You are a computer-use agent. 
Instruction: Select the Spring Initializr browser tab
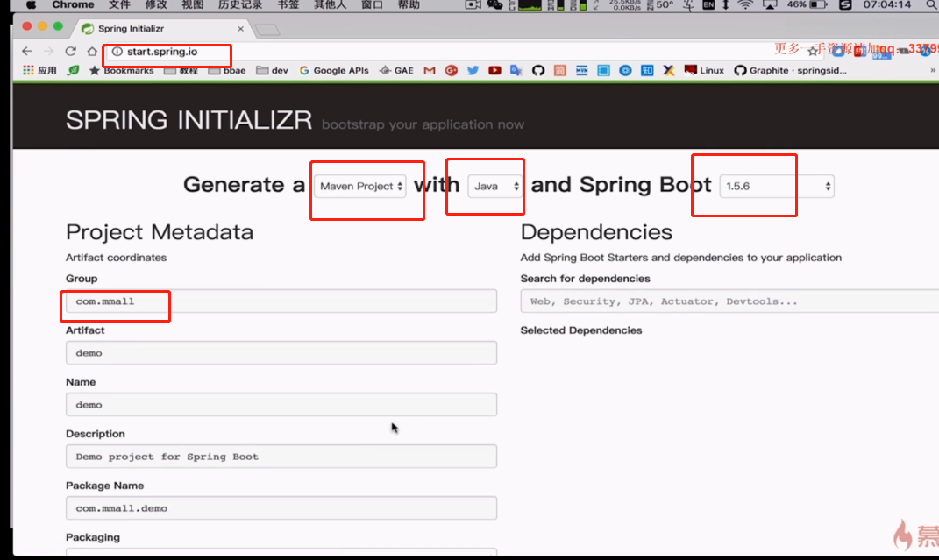click(x=160, y=28)
